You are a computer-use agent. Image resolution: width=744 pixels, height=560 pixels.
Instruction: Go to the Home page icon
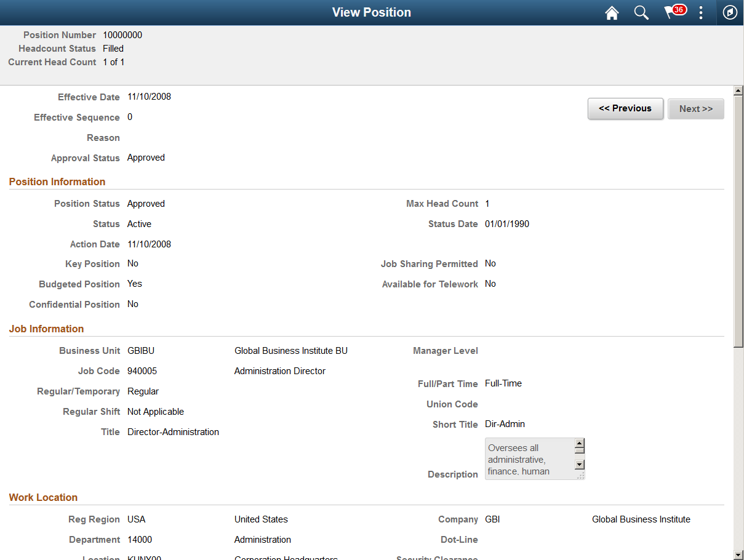click(612, 13)
